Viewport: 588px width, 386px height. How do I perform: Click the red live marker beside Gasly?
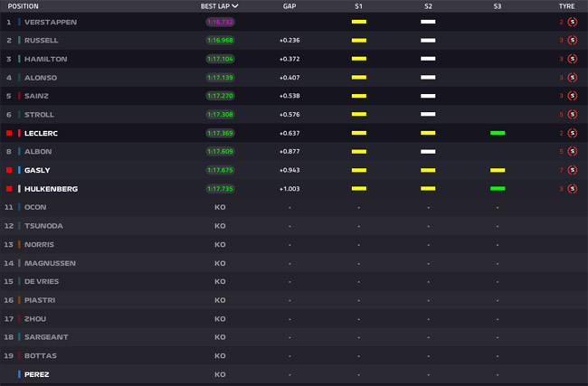pos(9,170)
